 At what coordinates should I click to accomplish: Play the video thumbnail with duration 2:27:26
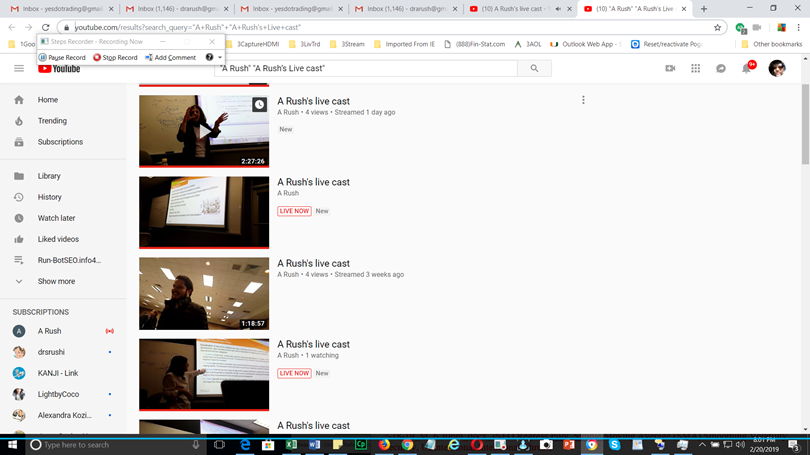204,131
